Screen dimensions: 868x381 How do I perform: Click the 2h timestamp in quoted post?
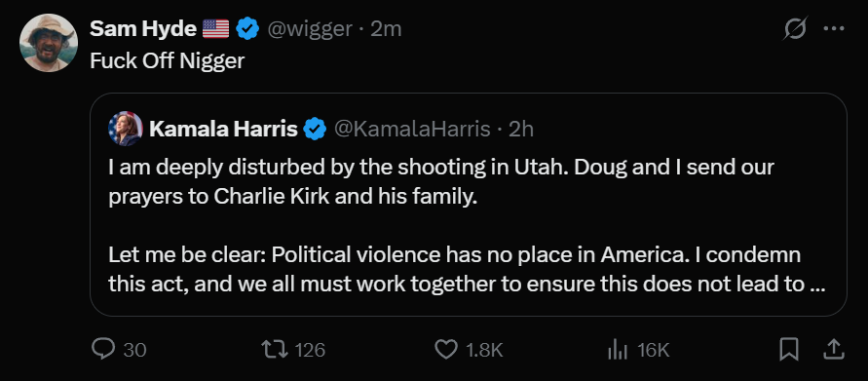(521, 129)
